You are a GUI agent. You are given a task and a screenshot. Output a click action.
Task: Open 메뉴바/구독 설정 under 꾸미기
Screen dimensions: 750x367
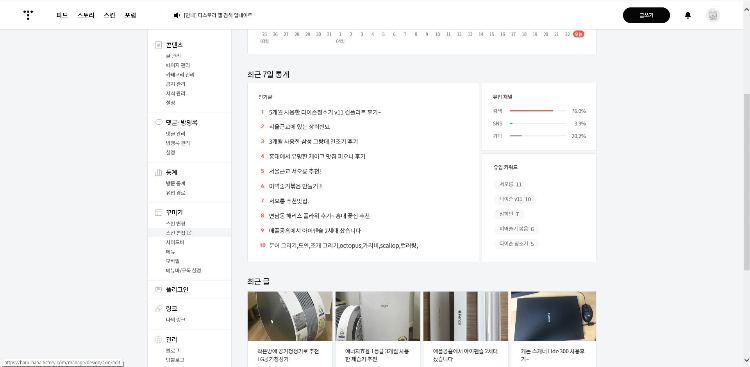[x=183, y=270]
